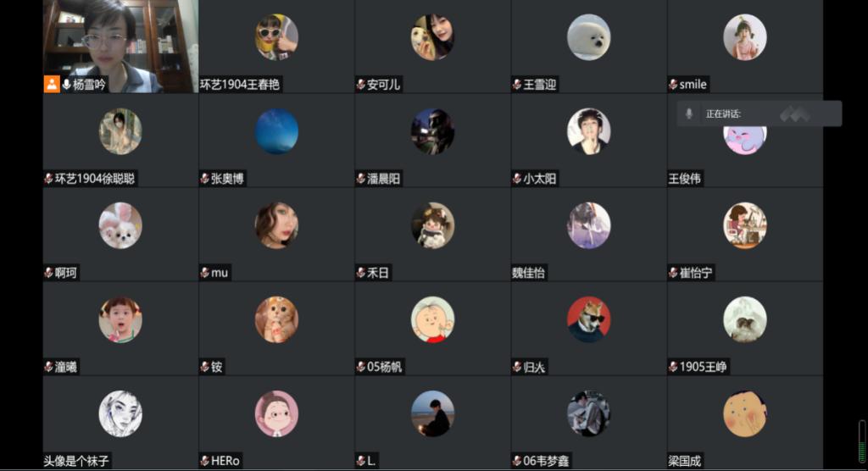This screenshot has width=868, height=471.
Task: Select the 杨雪吟 video tile
Action: (x=120, y=46)
